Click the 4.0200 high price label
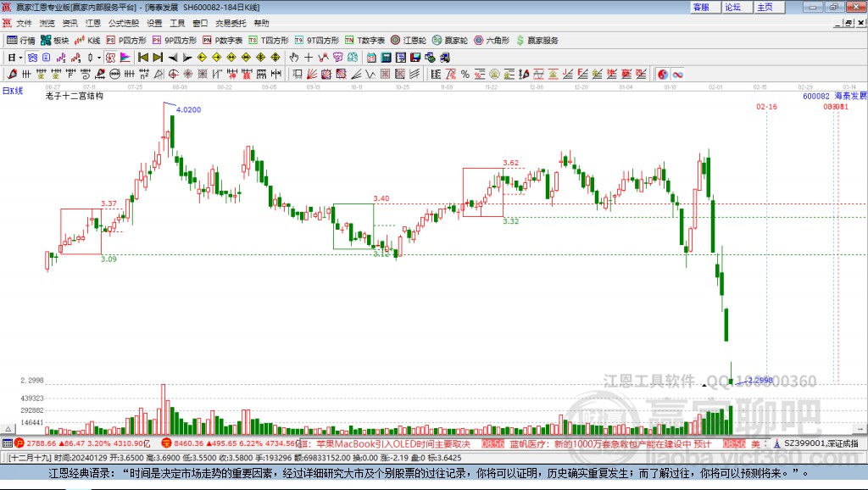 point(188,109)
